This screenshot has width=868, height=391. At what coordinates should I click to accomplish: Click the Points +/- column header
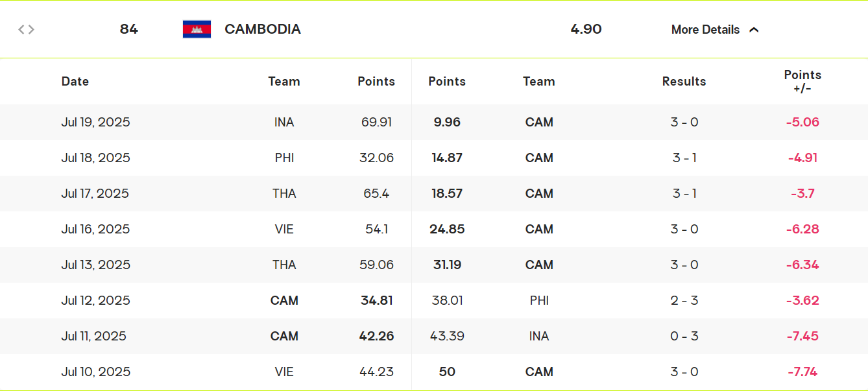click(802, 82)
